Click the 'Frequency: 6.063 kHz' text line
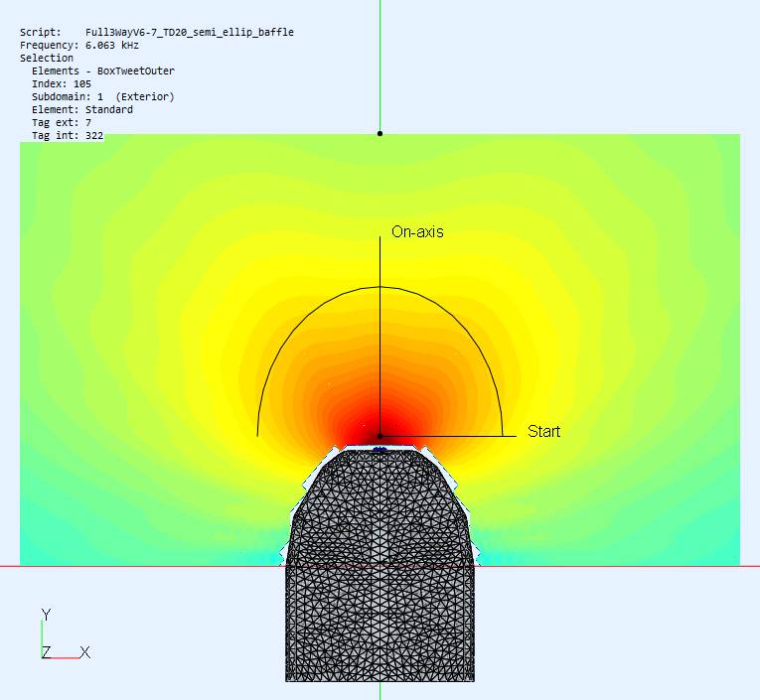760x700 pixels. 79,45
